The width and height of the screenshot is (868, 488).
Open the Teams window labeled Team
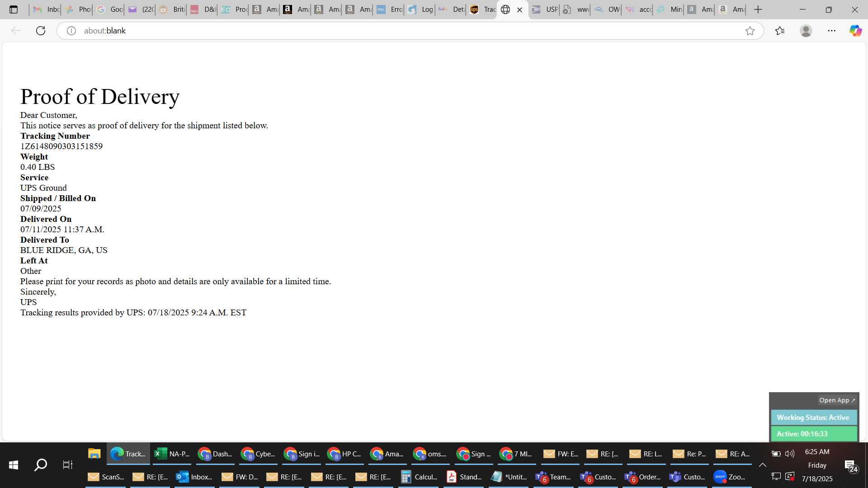pyautogui.click(x=553, y=477)
